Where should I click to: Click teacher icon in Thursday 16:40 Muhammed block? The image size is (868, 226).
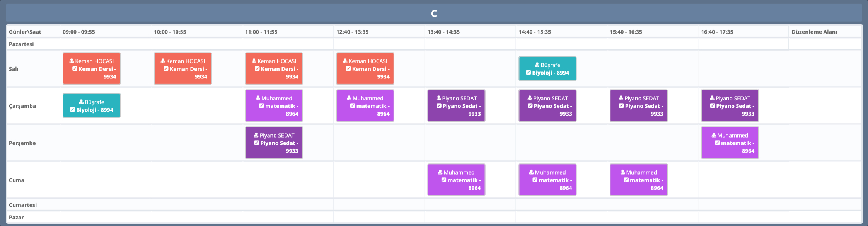click(714, 135)
